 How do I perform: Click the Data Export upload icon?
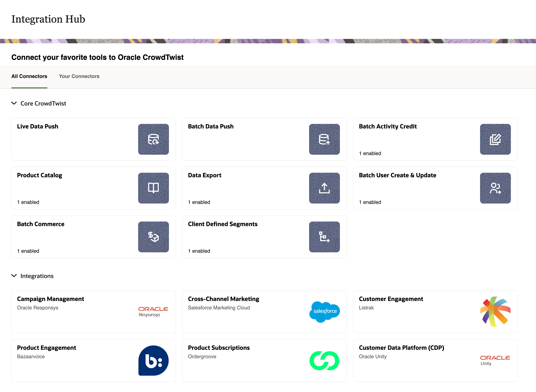pyautogui.click(x=324, y=188)
